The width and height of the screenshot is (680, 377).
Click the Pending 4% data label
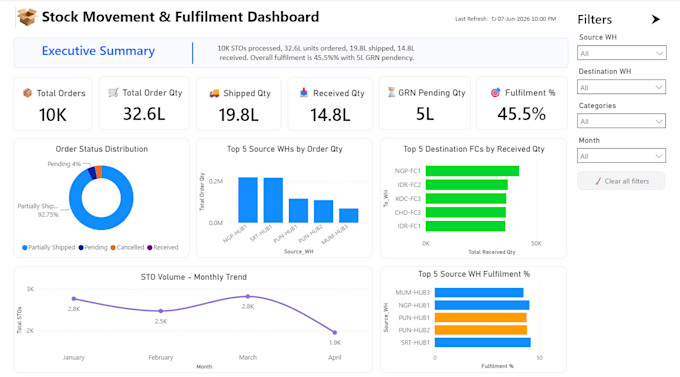[x=64, y=164]
